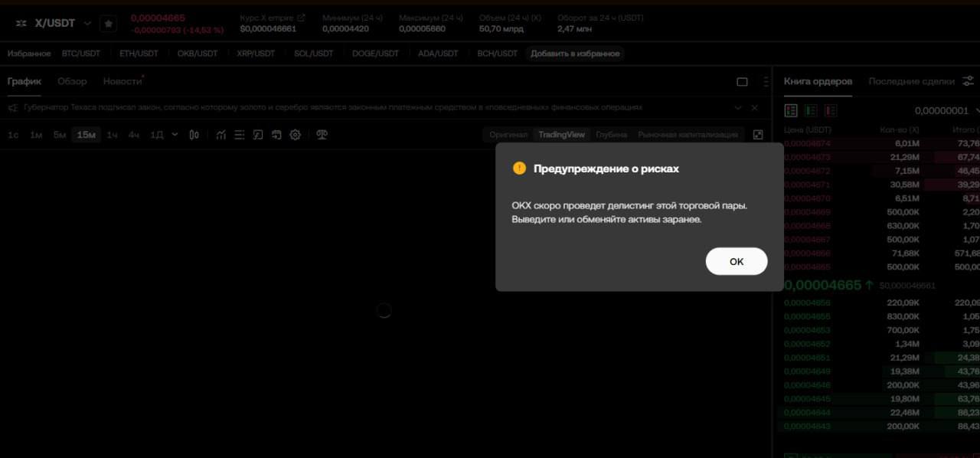Switch to the График tab
Screen dimensions: 980x458
(x=24, y=81)
